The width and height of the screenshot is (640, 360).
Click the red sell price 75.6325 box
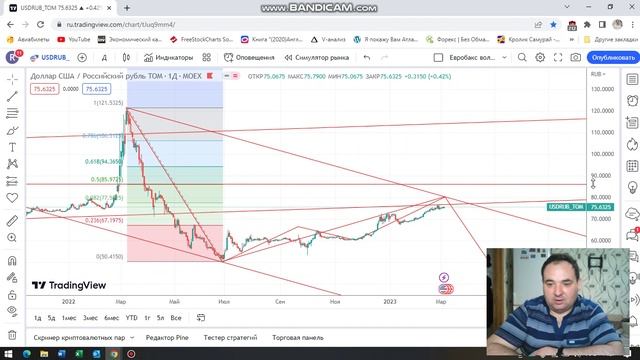44,89
